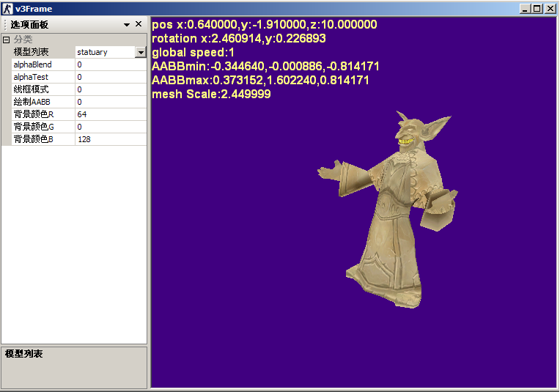Click the AABBmin readout line
560x392 pixels.
[265, 67]
